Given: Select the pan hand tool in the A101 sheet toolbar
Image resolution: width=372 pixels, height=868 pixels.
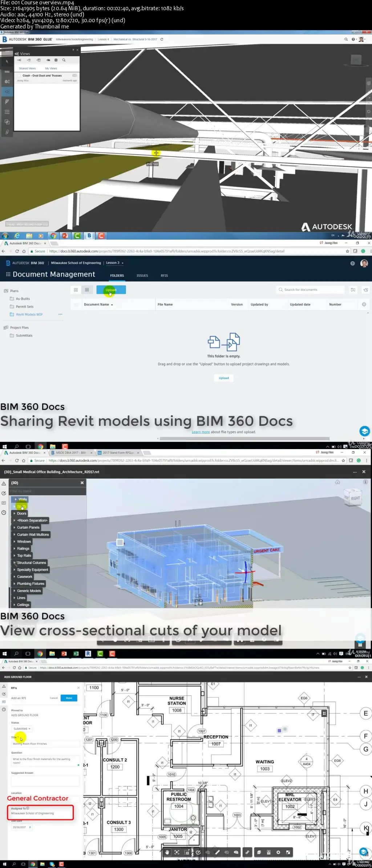Looking at the screenshot, I should 167,852.
